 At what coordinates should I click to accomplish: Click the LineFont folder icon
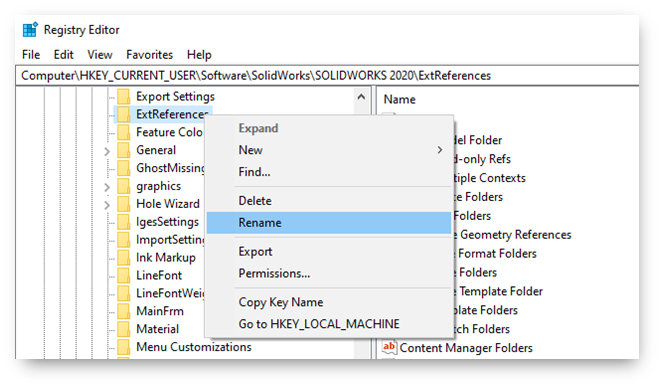[x=123, y=275]
